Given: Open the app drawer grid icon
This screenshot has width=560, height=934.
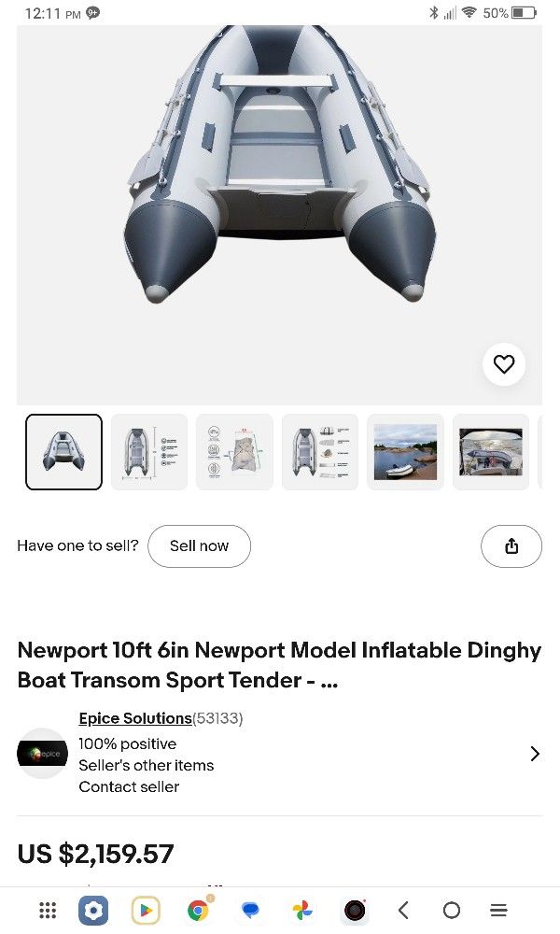Looking at the screenshot, I should (x=47, y=911).
